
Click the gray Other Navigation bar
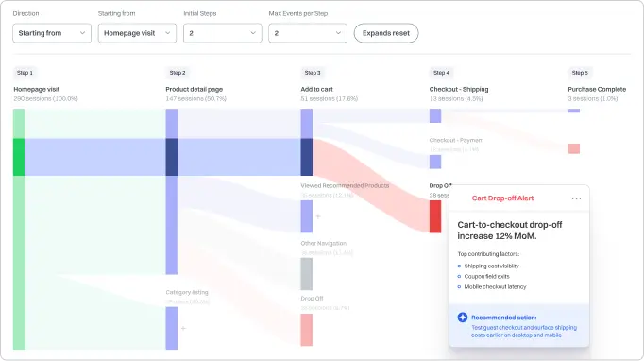click(306, 274)
